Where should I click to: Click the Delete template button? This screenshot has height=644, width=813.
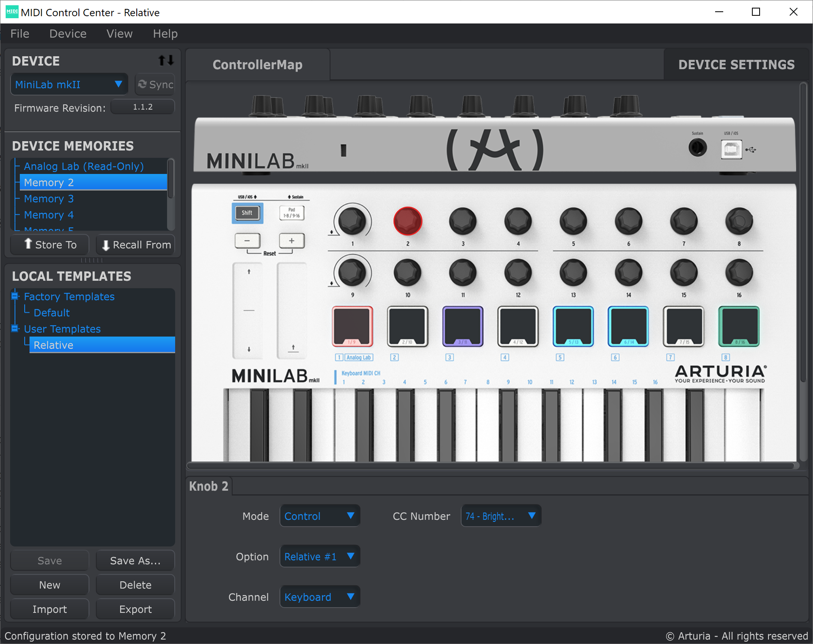click(135, 585)
